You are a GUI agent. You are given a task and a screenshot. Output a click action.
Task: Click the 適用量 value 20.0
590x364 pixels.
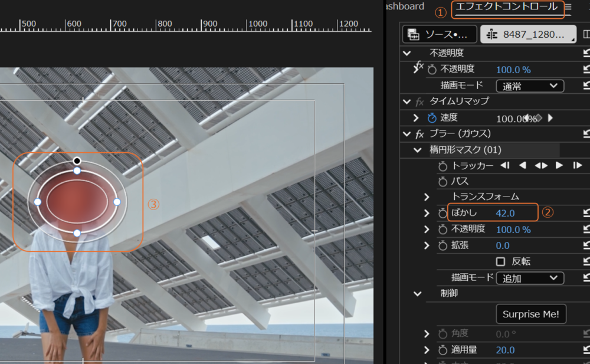[505, 350]
